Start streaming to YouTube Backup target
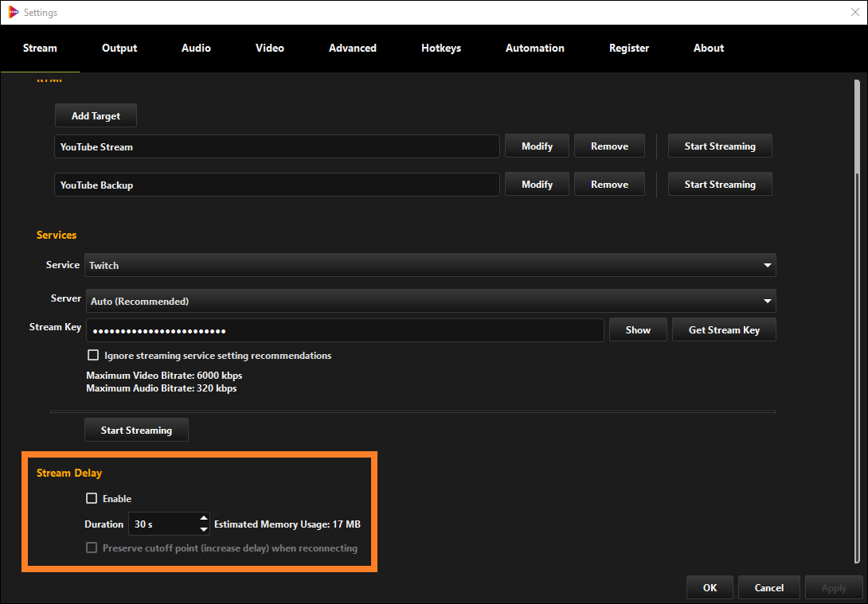The height and width of the screenshot is (604, 868). (x=720, y=184)
